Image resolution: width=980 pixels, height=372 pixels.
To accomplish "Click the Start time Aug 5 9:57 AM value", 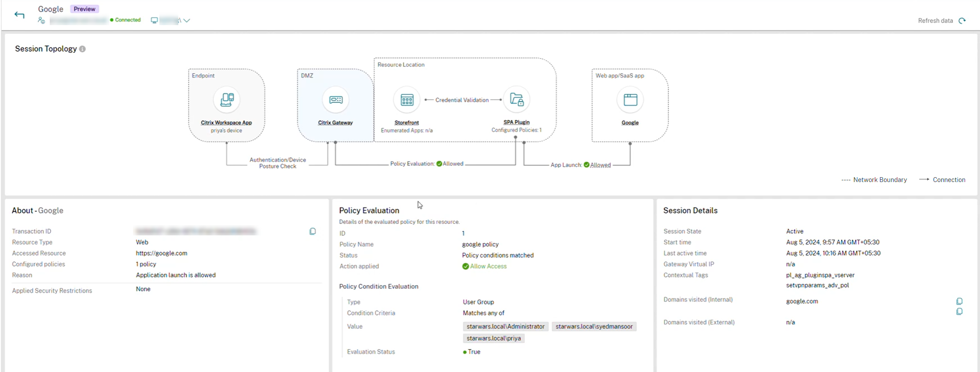I will [x=833, y=242].
